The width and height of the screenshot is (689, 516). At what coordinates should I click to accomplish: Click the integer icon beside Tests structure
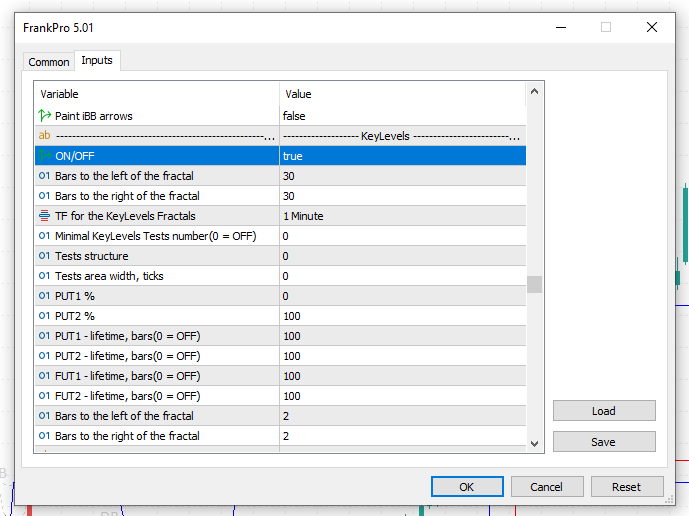click(x=44, y=256)
